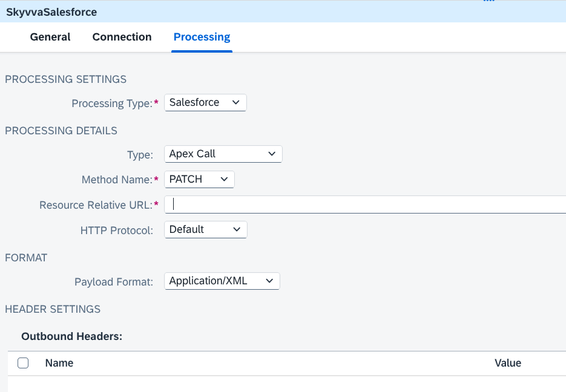The image size is (566, 392).
Task: Click the Method Name label
Action: (x=117, y=180)
